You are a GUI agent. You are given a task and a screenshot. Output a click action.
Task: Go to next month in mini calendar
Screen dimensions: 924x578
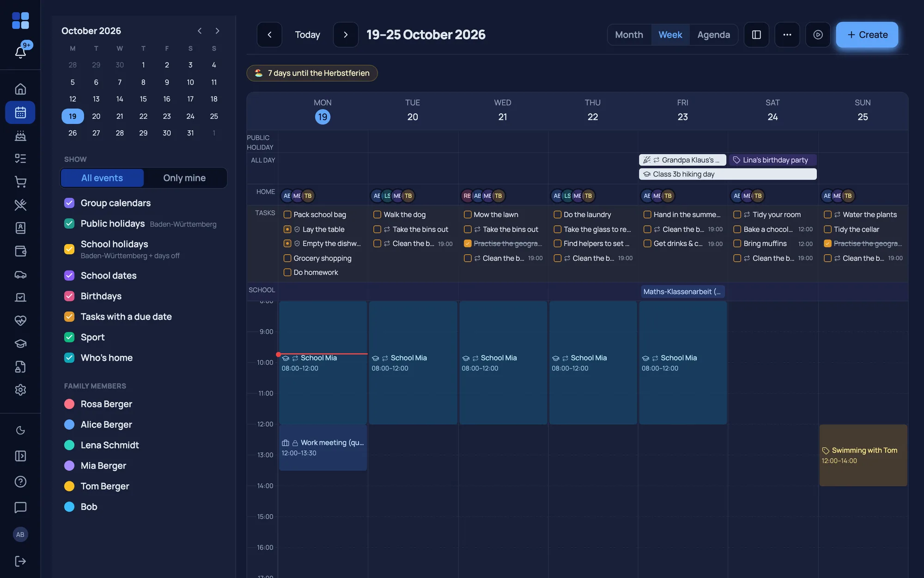click(x=217, y=31)
